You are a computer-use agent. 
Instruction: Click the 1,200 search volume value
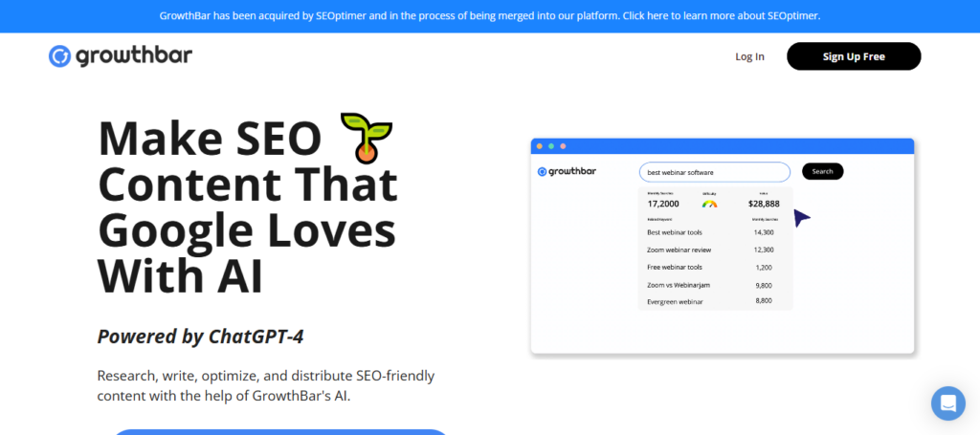[x=764, y=268]
